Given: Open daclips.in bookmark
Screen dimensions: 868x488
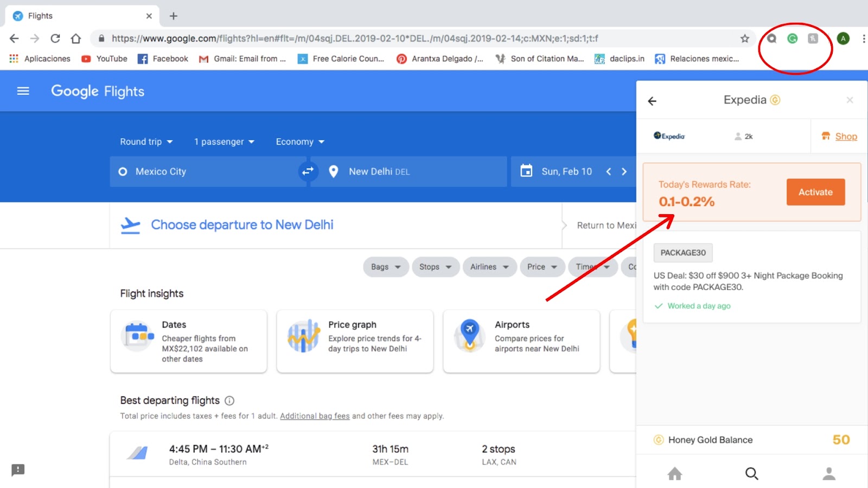Looking at the screenshot, I should coord(620,59).
